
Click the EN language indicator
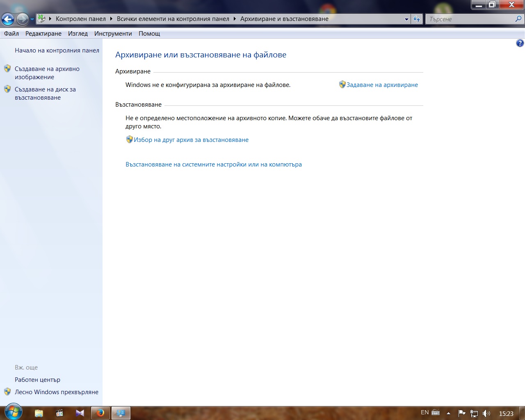[425, 413]
